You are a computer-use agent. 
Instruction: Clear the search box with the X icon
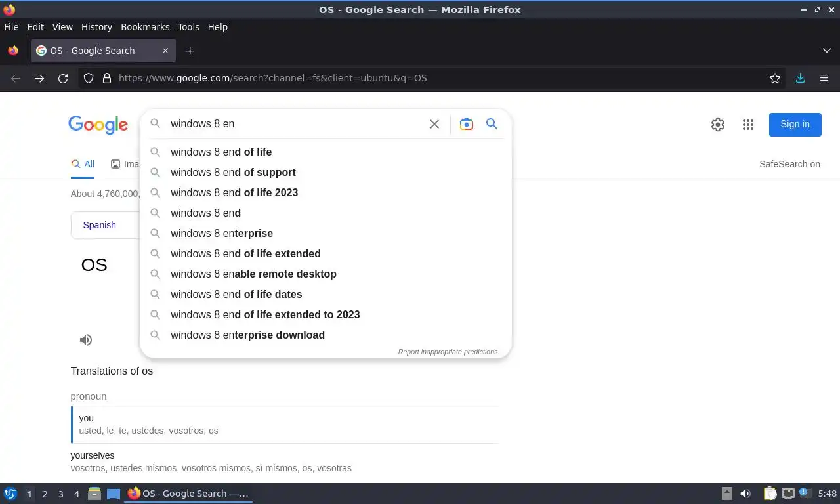pos(434,124)
